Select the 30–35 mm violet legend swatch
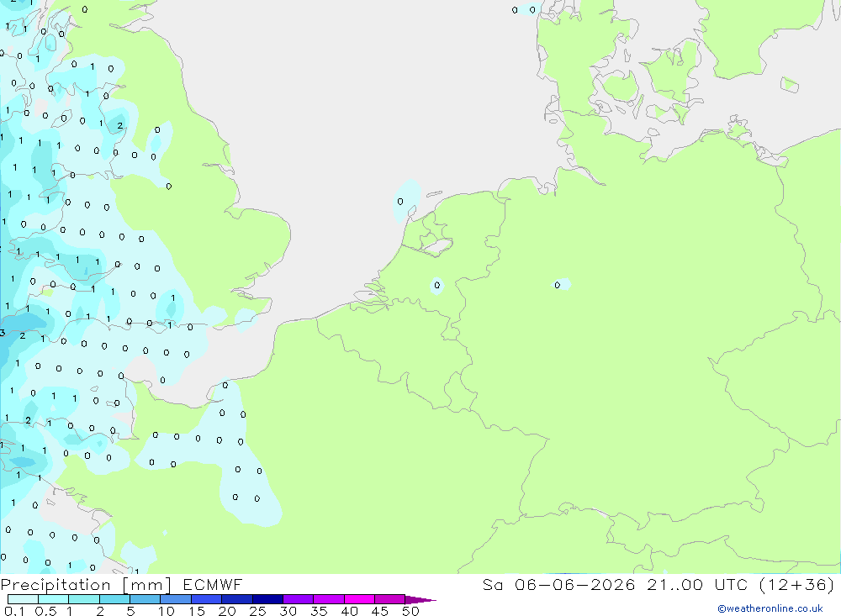Viewport: 841px width, 616px height. click(x=299, y=599)
